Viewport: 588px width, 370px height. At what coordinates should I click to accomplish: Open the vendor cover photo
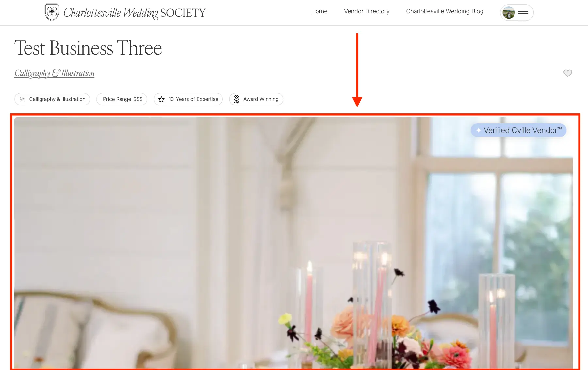click(x=293, y=243)
